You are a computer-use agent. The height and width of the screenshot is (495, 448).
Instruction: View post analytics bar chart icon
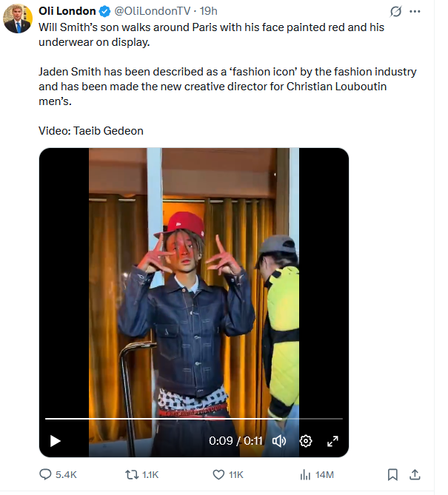point(304,474)
